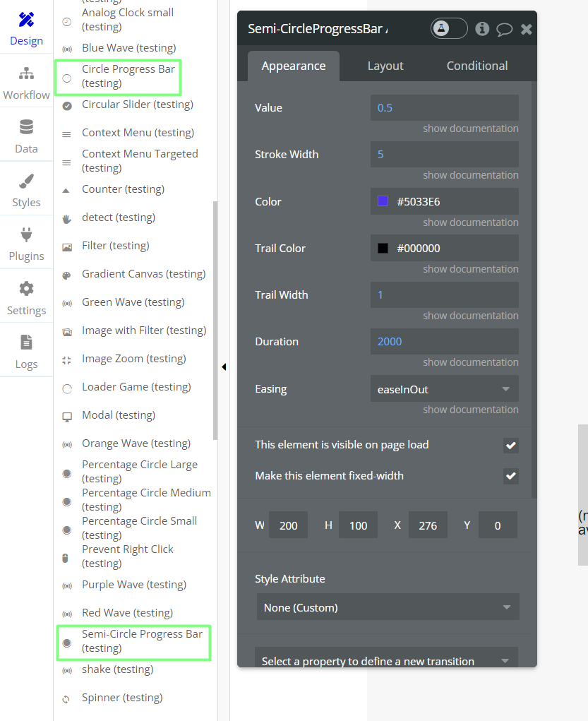Select Green Wave (testing) element

133,302
